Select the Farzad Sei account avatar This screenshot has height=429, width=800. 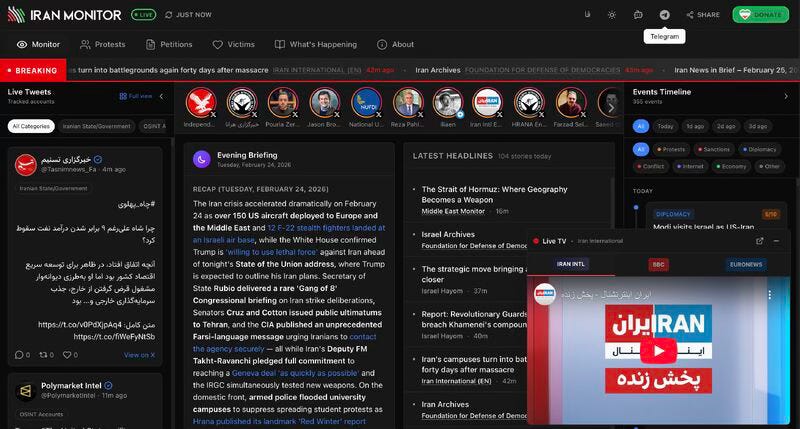click(571, 103)
